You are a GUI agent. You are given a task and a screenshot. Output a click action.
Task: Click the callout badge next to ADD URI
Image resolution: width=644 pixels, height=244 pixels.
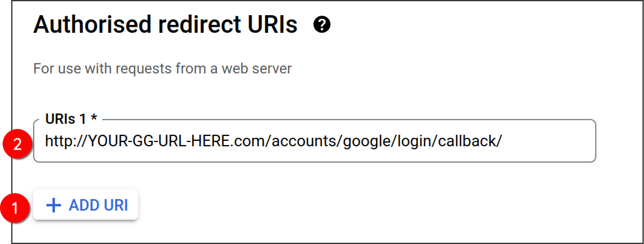15,208
